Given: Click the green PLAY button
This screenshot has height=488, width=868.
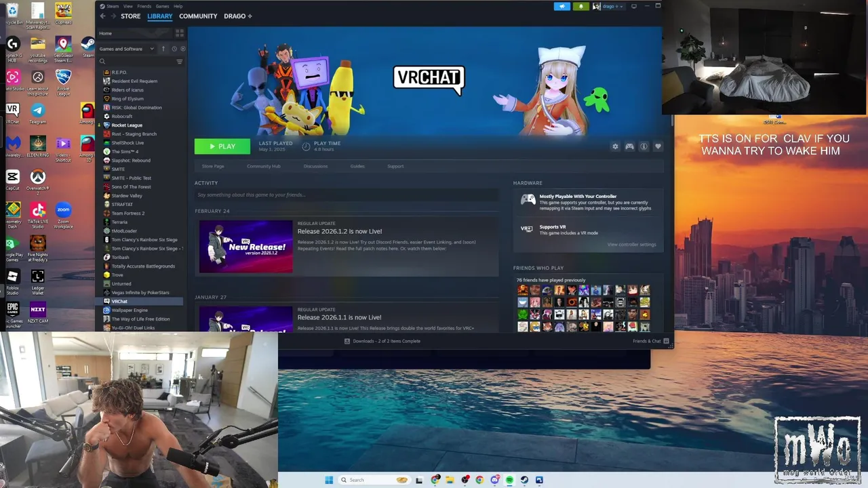Looking at the screenshot, I should [222, 146].
